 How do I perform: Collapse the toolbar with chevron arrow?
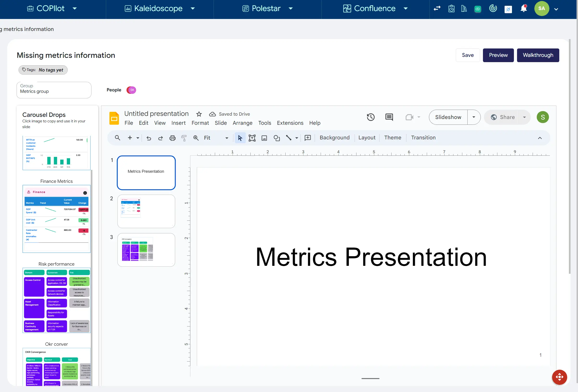point(540,138)
